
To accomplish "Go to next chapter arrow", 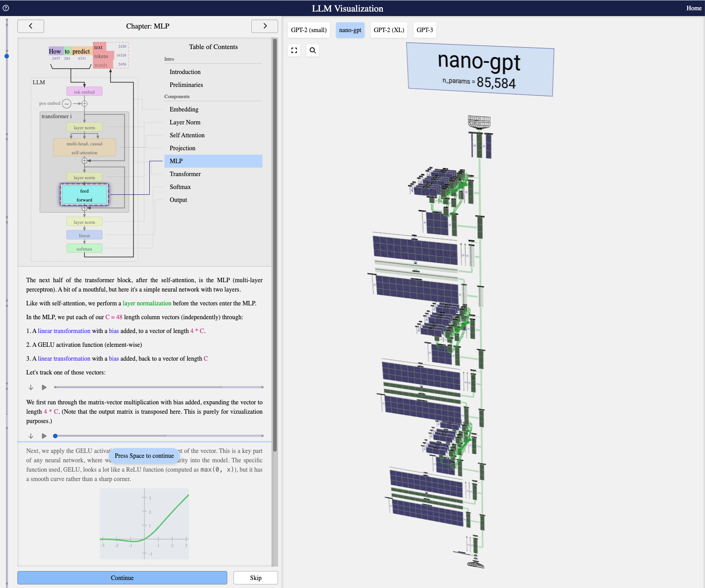I will coord(265,26).
